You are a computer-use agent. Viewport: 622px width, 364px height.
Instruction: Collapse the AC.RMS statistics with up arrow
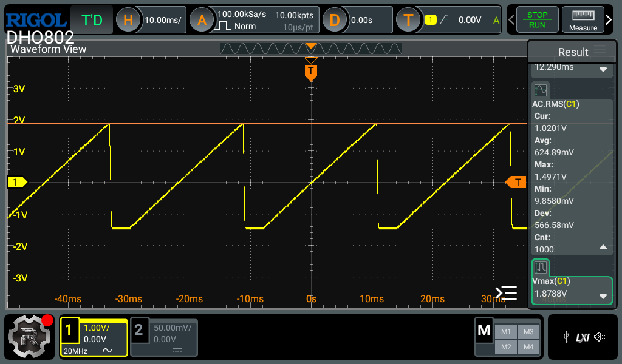[x=603, y=248]
